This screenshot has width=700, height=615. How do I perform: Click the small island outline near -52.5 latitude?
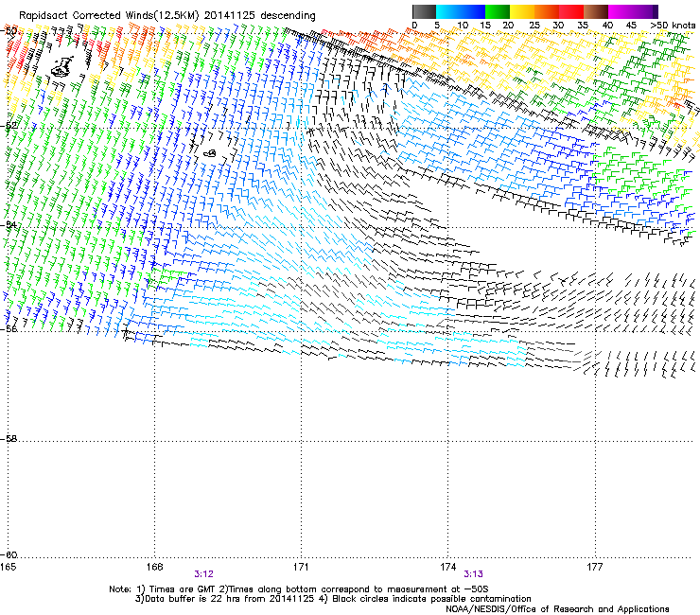coord(210,153)
